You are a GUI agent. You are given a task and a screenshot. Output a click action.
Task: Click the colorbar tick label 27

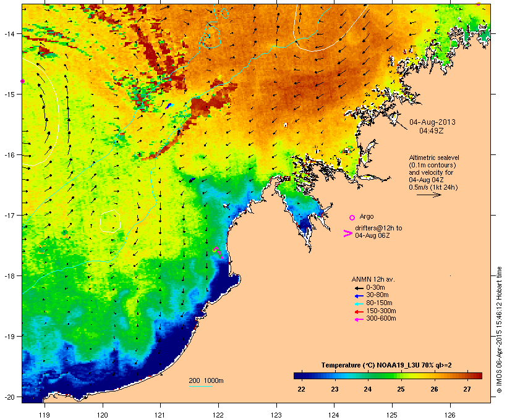click(467, 389)
